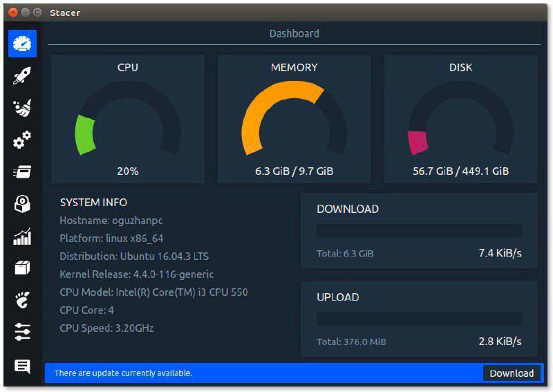Open Services gears icon in sidebar
This screenshot has height=392, width=553.
click(22, 140)
